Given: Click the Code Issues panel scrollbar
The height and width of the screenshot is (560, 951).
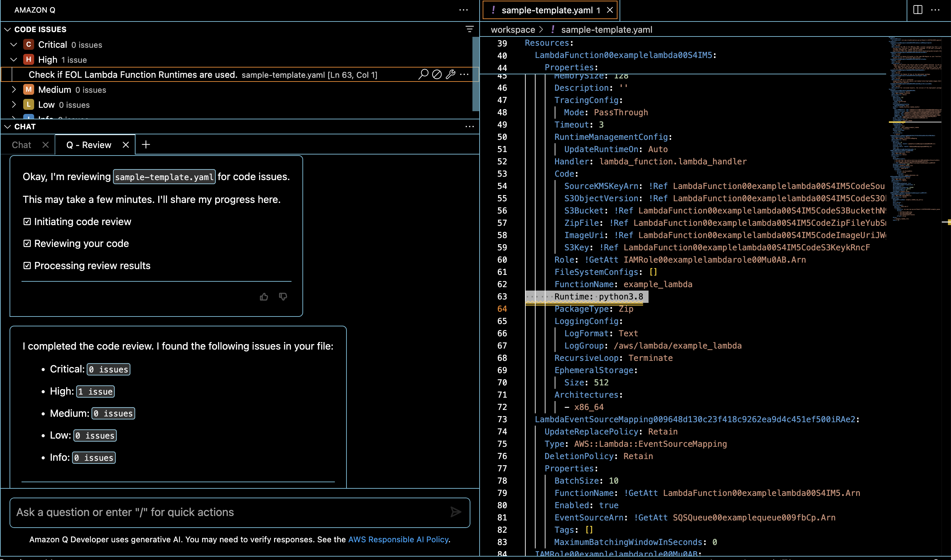Looking at the screenshot, I should (x=475, y=74).
